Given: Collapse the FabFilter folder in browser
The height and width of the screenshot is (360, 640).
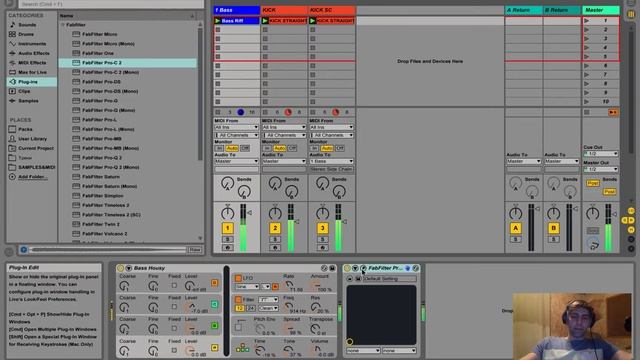Looking at the screenshot, I should [63, 25].
